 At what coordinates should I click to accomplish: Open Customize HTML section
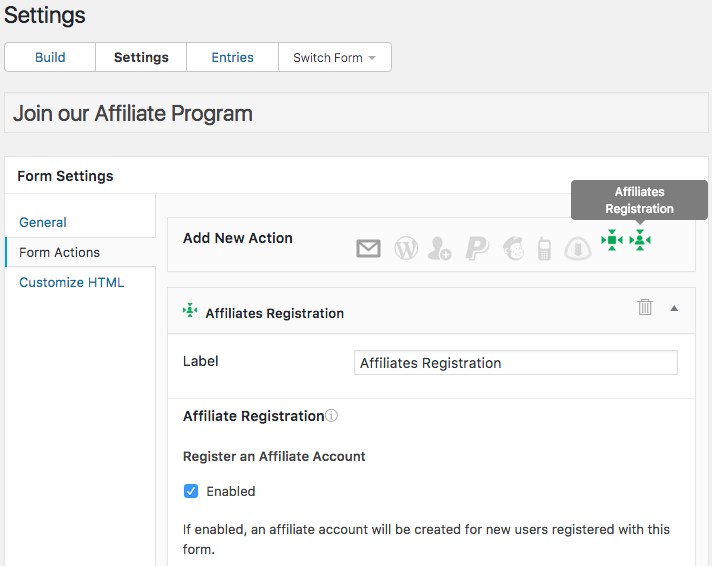(71, 282)
